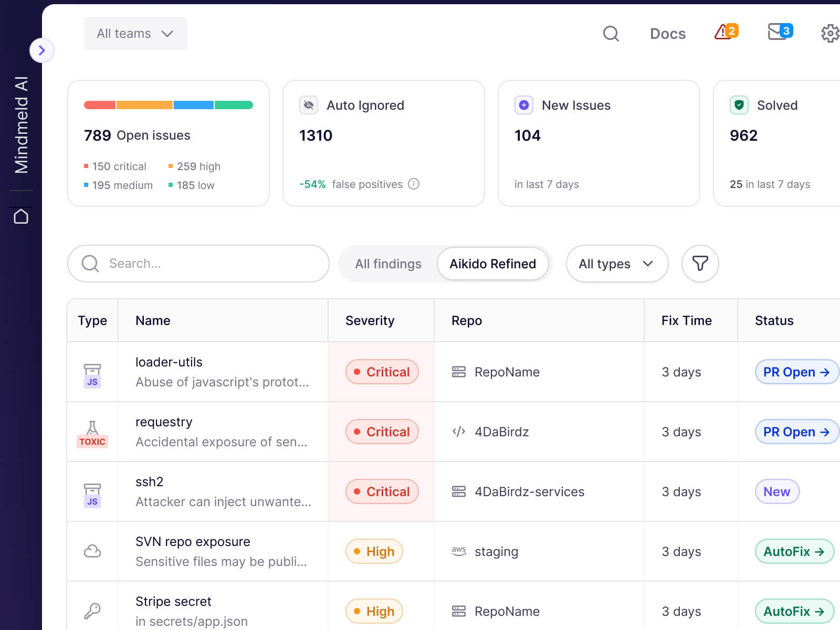840x630 pixels.
Task: Switch to the Aikido Refined tab
Action: (492, 264)
